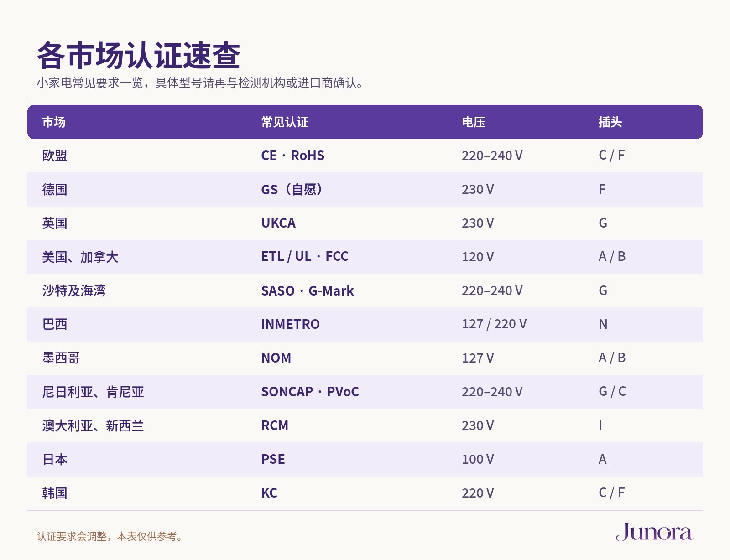The width and height of the screenshot is (730, 560).
Task: Select the 巴西 market cell
Action: pyautogui.click(x=55, y=324)
